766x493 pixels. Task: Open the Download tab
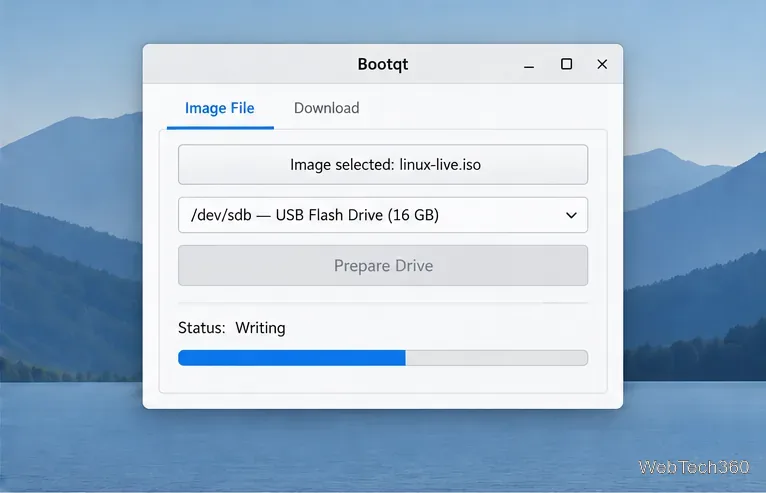(x=326, y=108)
